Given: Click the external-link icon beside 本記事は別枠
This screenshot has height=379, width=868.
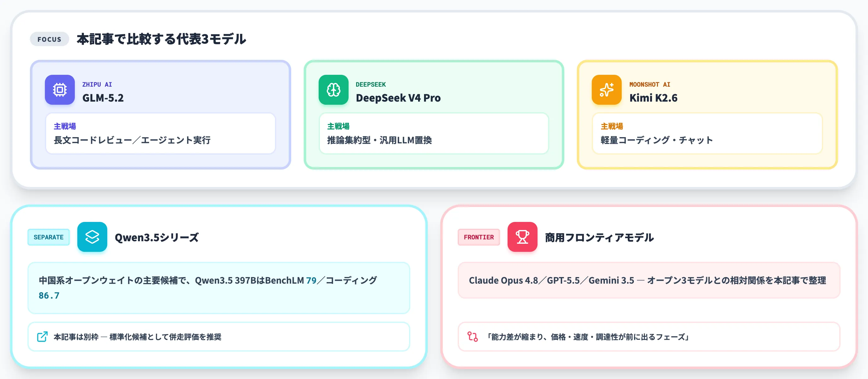Looking at the screenshot, I should pos(42,337).
